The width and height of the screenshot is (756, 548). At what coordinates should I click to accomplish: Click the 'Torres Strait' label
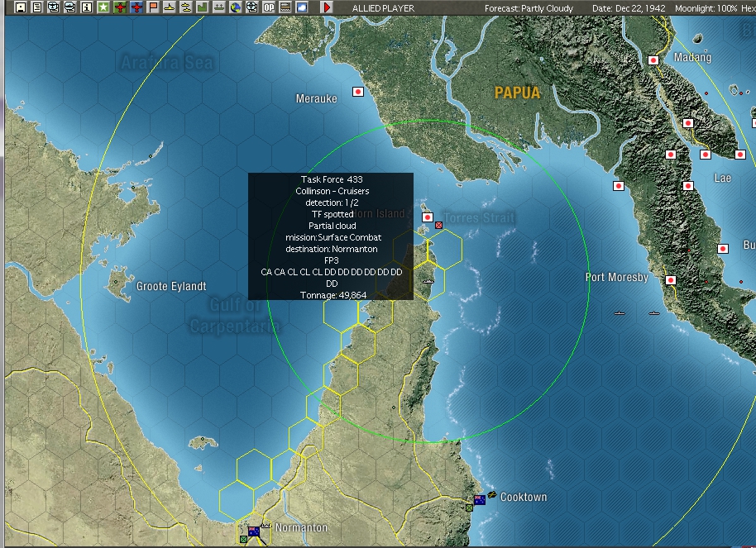point(479,218)
